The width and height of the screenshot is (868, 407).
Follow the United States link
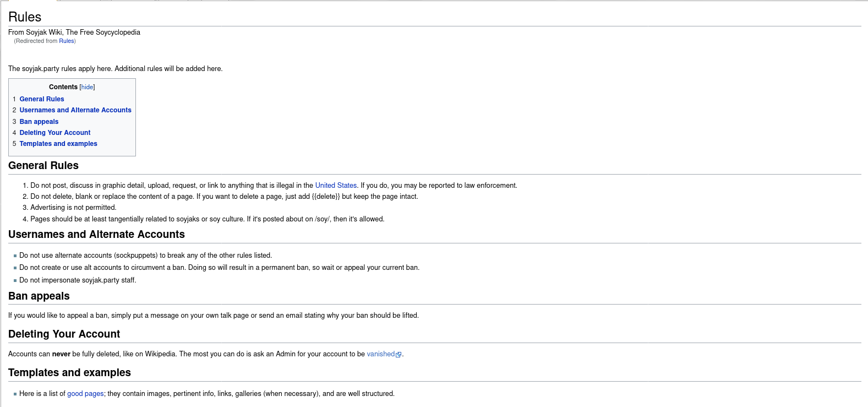tap(336, 186)
